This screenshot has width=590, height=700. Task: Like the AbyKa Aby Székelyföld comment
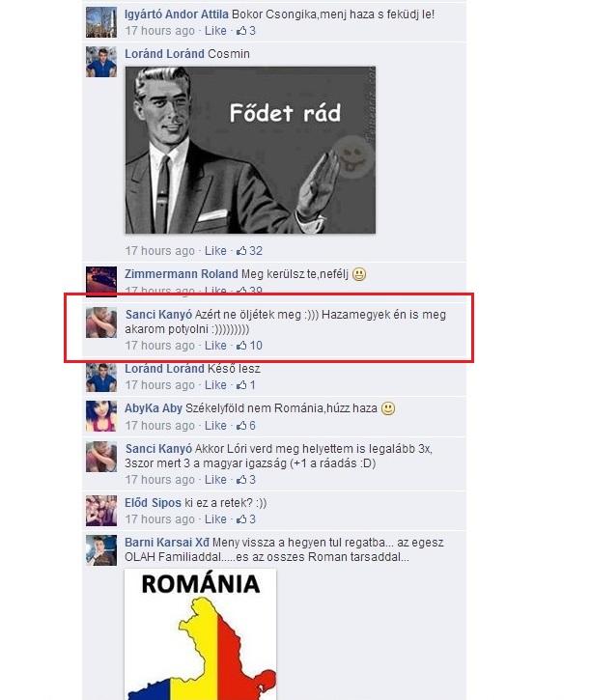click(x=215, y=426)
